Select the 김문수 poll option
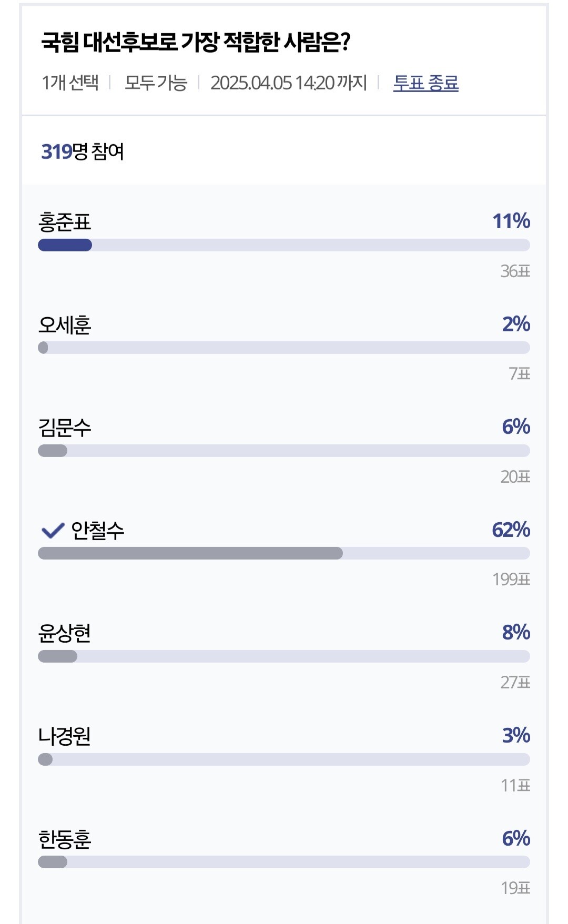Screen dimensions: 568x924 tap(65, 428)
